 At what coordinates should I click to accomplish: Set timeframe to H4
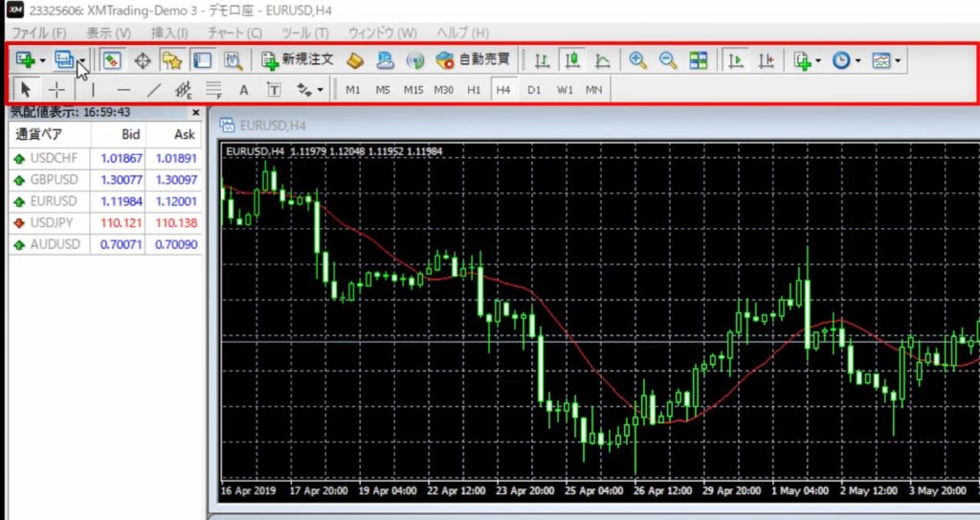[503, 90]
